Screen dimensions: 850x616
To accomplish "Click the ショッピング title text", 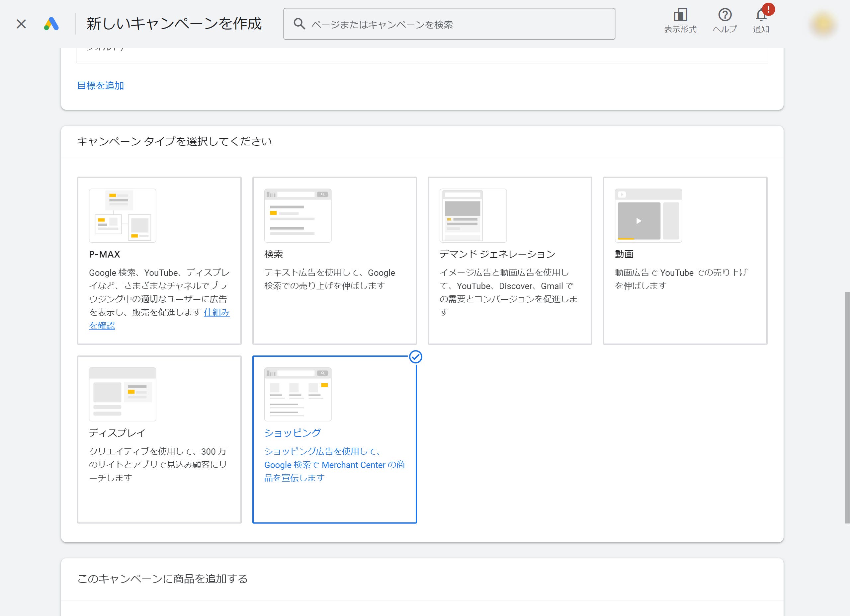I will tap(292, 433).
